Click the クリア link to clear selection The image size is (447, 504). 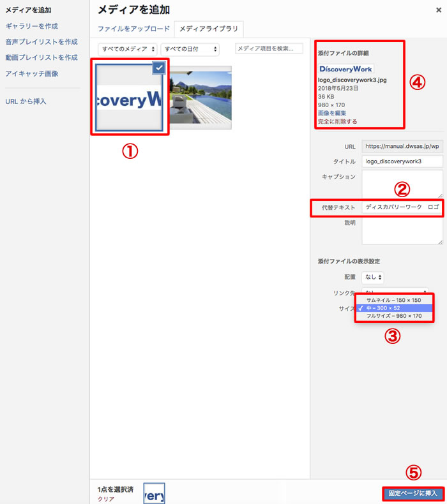coord(106,499)
